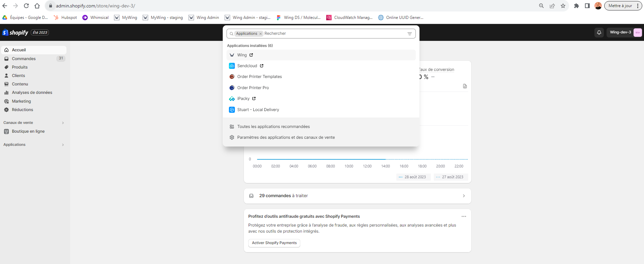Click the Shopify logo
The image size is (644, 264).
click(16, 32)
